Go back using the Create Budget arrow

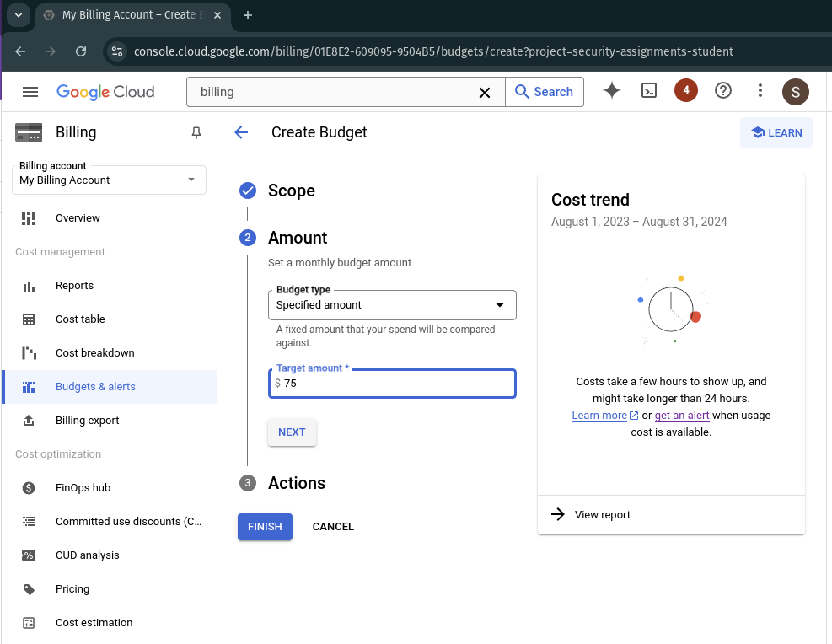(241, 132)
